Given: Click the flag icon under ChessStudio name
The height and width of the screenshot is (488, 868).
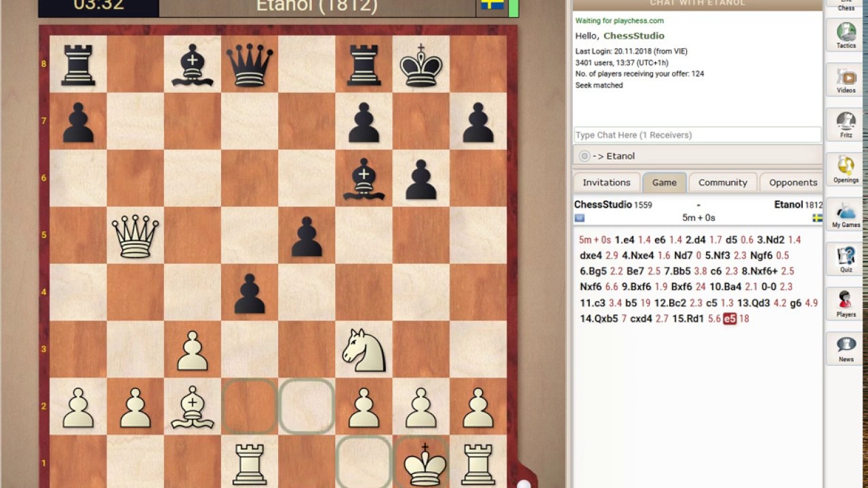Looking at the screenshot, I should click(579, 218).
